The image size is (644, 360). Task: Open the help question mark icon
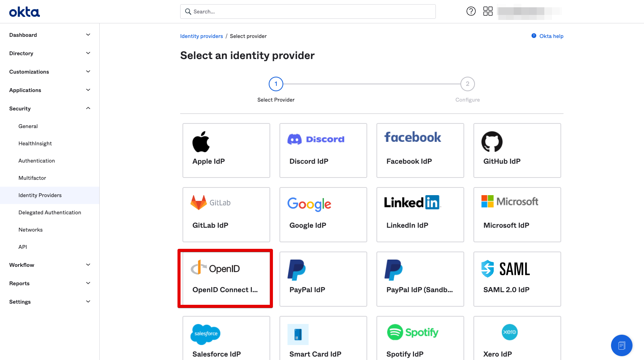pyautogui.click(x=471, y=12)
